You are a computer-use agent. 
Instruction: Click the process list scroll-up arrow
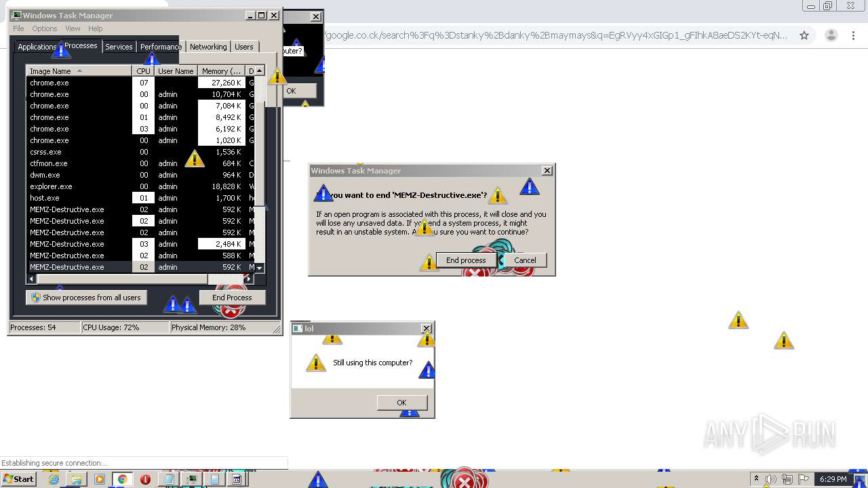[260, 71]
